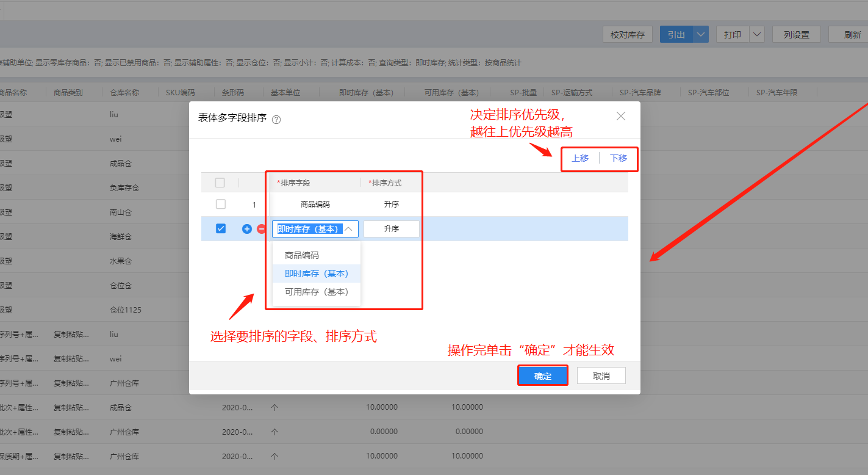
Task: Click the 校对库存 button in the background toolbar
Action: pyautogui.click(x=628, y=35)
